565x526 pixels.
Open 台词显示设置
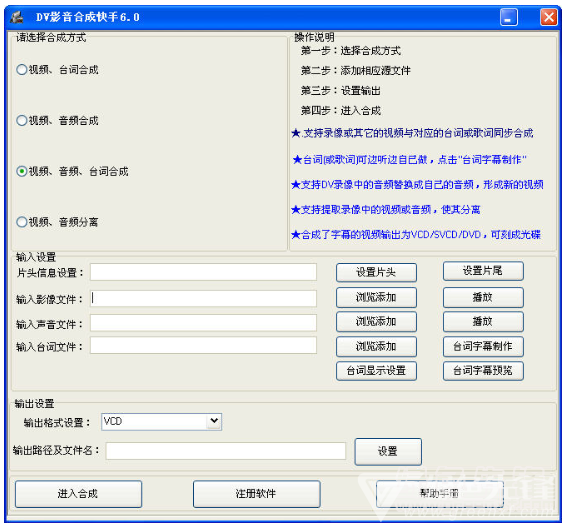376,371
